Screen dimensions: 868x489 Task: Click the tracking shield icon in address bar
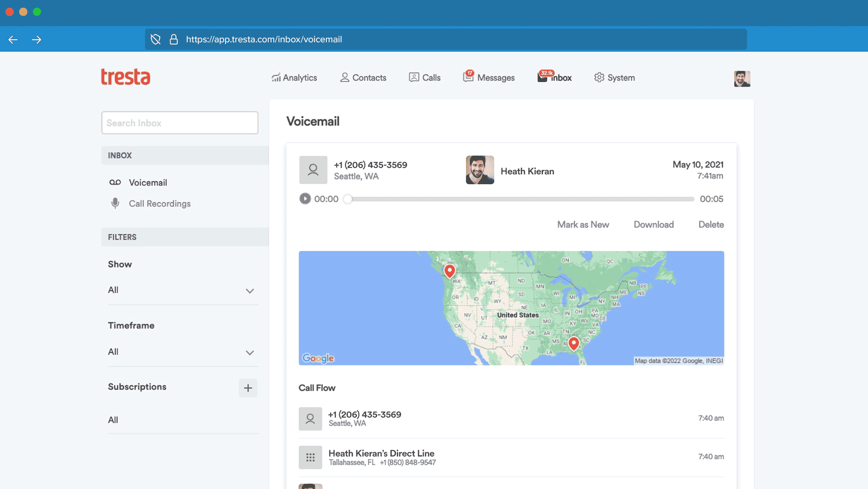(x=155, y=39)
